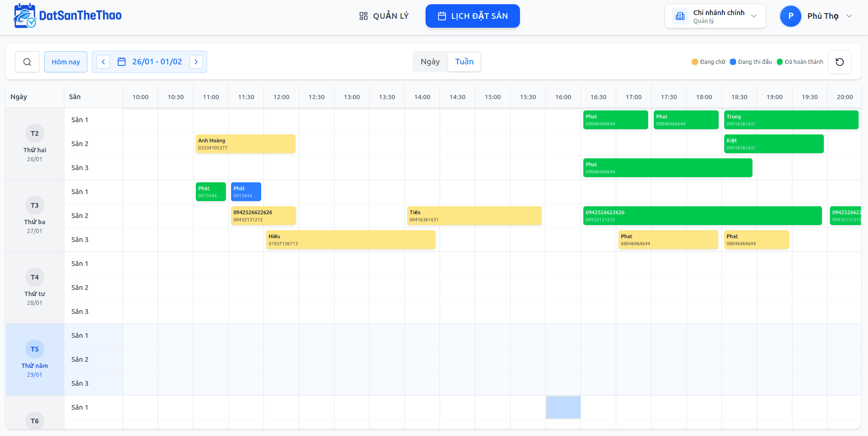The height and width of the screenshot is (436, 868).
Task: Select the T5 Thứ năm day badge
Action: click(x=35, y=349)
